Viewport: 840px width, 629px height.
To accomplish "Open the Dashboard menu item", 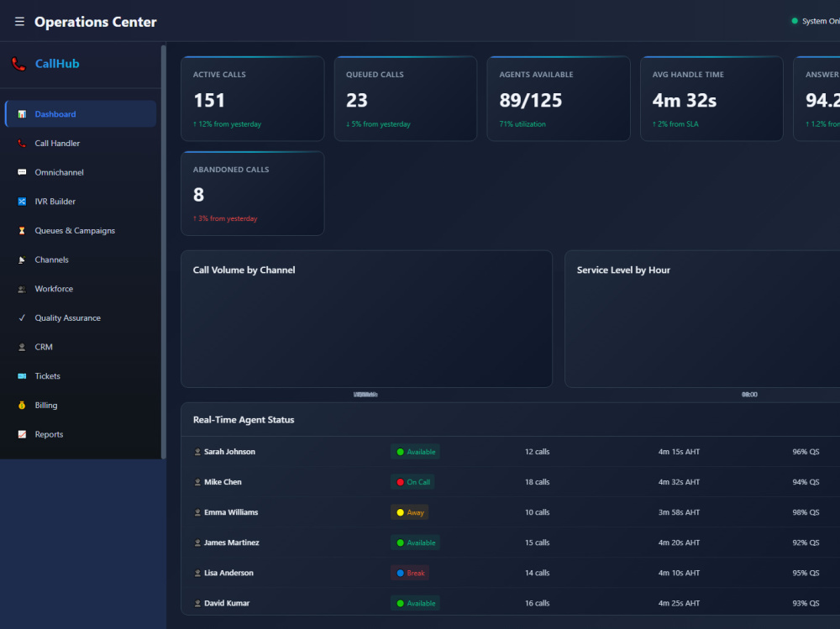I will tap(81, 114).
